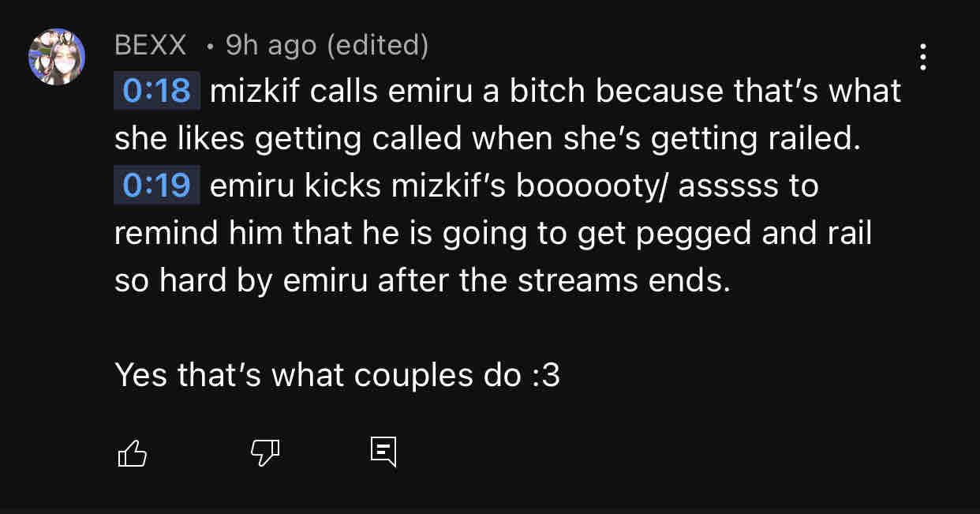The width and height of the screenshot is (980, 514).
Task: Seek video to blue 0:19 chip
Action: tap(157, 185)
